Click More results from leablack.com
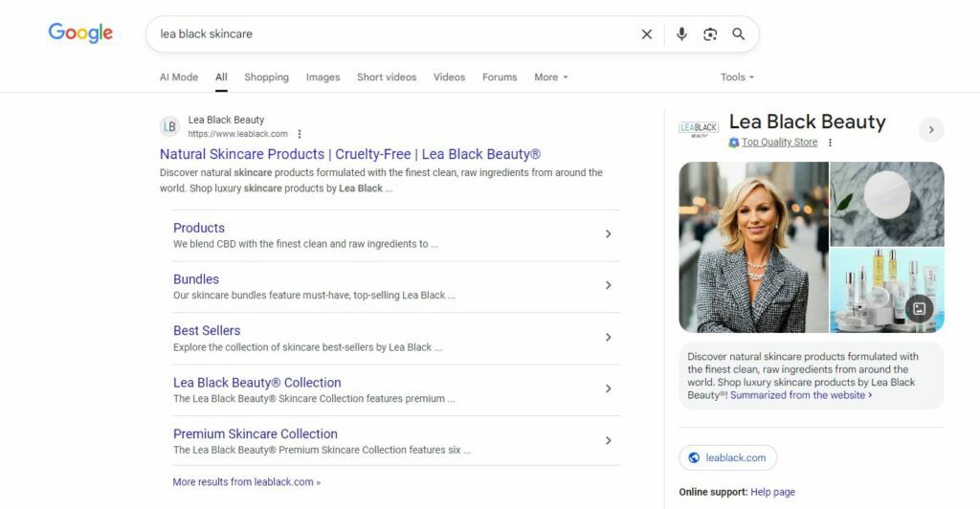This screenshot has width=980, height=509. (247, 482)
